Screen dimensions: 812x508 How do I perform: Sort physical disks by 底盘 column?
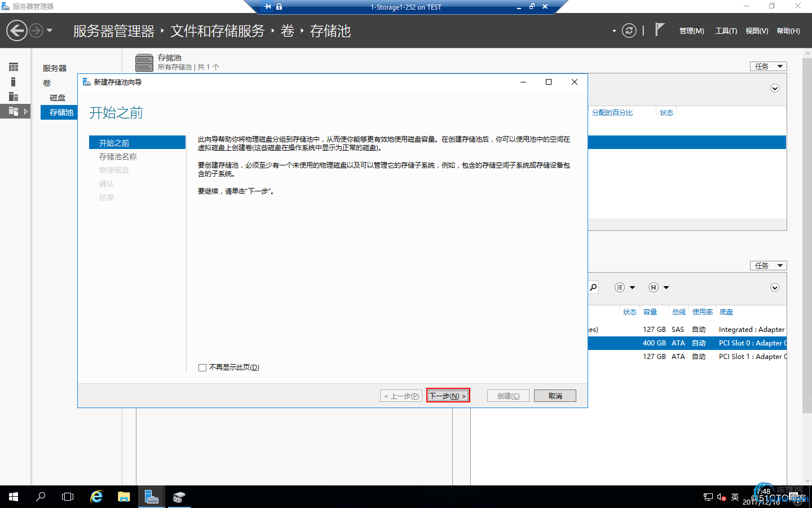[x=726, y=312]
